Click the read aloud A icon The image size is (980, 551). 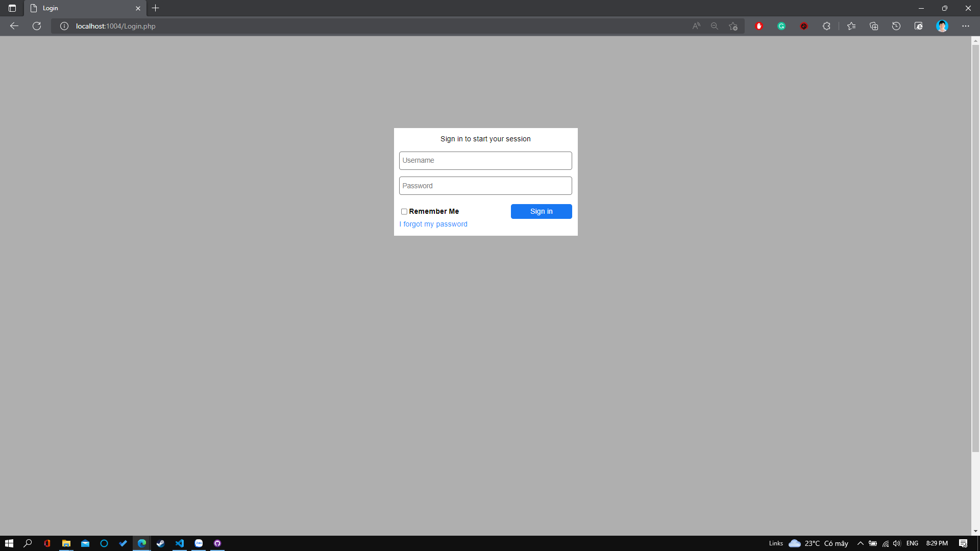[x=696, y=26]
